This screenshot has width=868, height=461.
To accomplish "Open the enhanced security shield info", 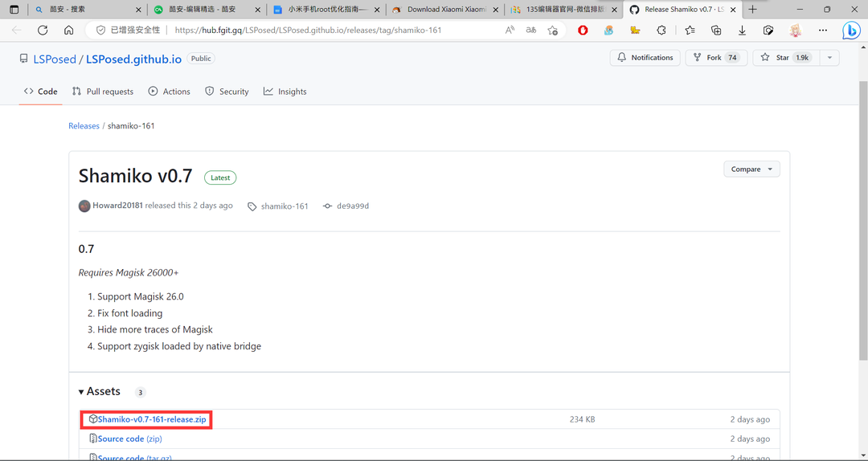I will pos(100,31).
